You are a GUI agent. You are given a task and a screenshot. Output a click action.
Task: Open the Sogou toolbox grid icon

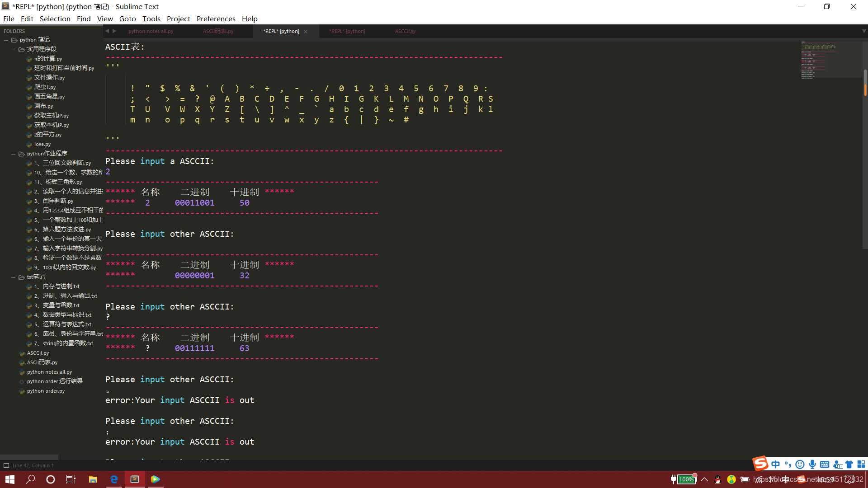pos(861,465)
